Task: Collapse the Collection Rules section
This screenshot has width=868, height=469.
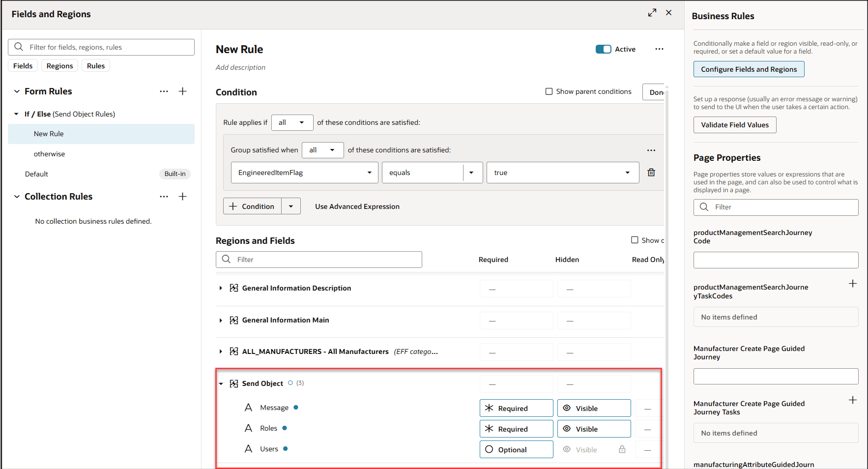Action: pos(17,197)
